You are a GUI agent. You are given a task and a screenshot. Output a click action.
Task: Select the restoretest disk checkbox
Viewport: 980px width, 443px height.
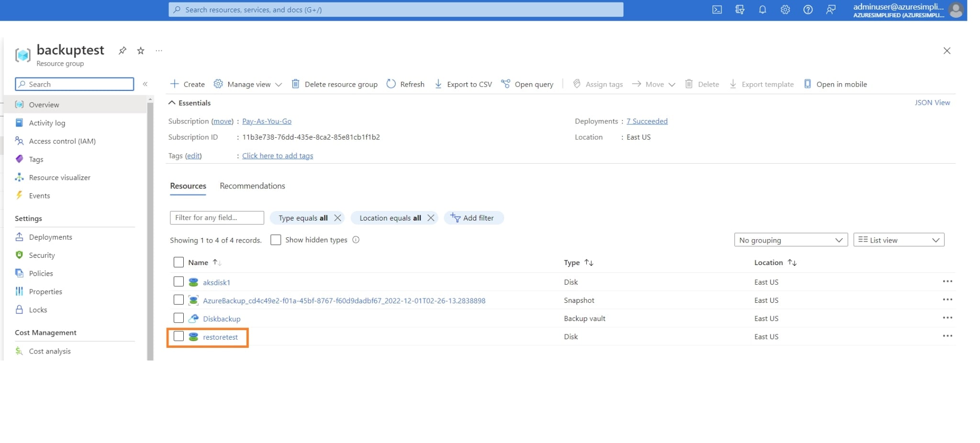[178, 336]
